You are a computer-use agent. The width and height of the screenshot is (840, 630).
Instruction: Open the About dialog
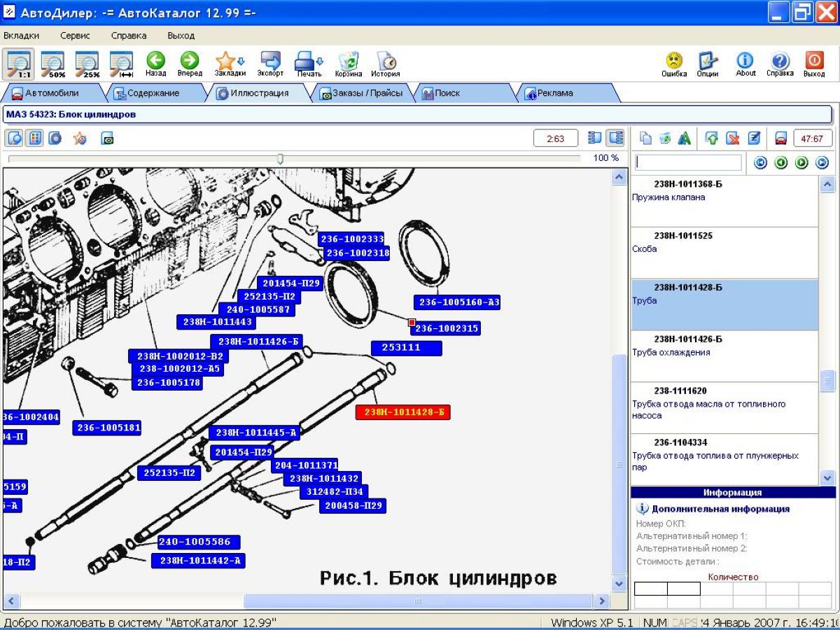[745, 64]
